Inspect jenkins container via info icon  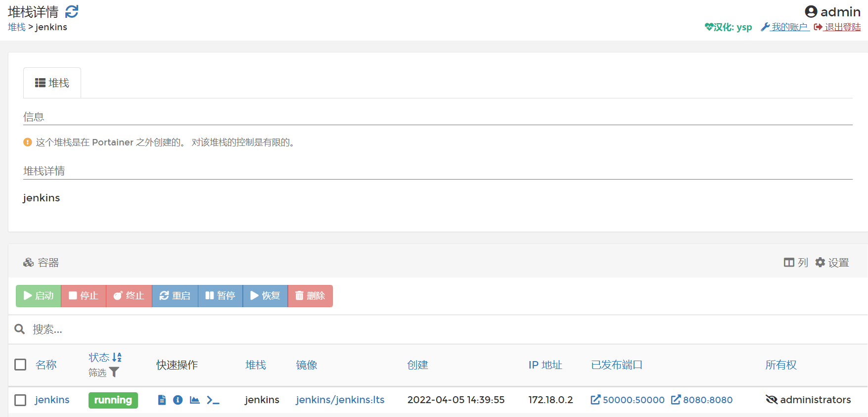(178, 400)
